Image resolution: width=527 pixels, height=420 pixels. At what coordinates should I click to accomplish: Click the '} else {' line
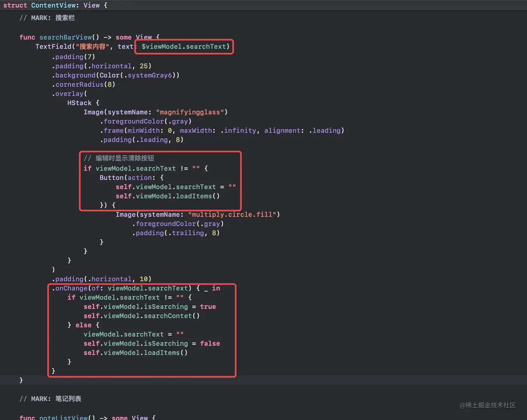point(84,325)
